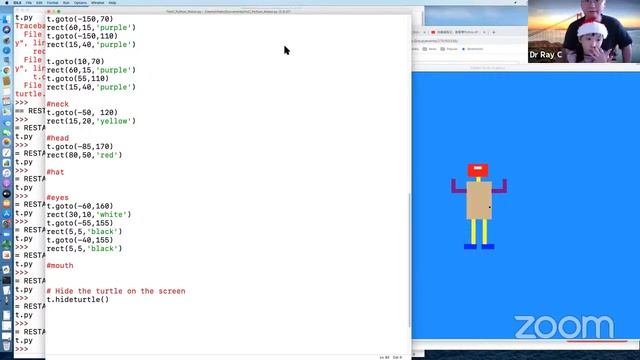Click the line rect(80,50,'red')
The height and width of the screenshot is (360, 640).
pos(84,155)
